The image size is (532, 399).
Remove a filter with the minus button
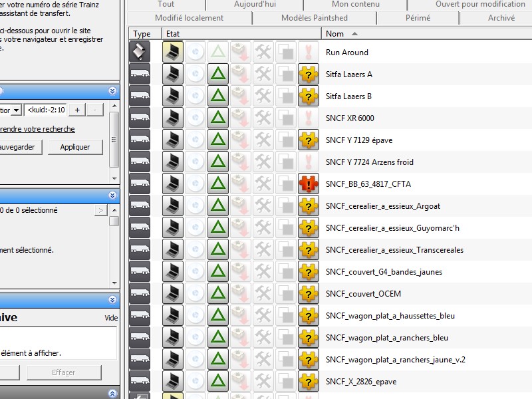pos(94,110)
